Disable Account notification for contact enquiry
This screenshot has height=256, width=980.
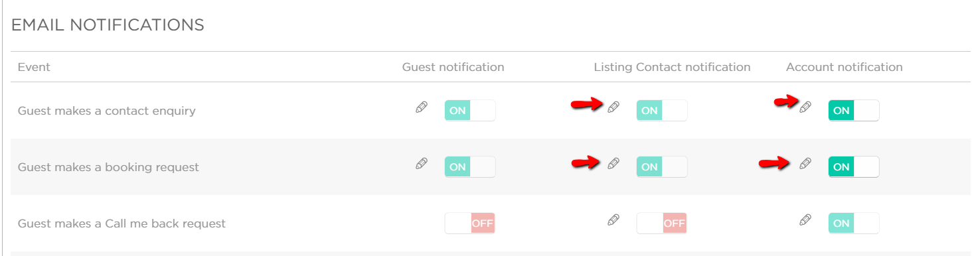[854, 111]
